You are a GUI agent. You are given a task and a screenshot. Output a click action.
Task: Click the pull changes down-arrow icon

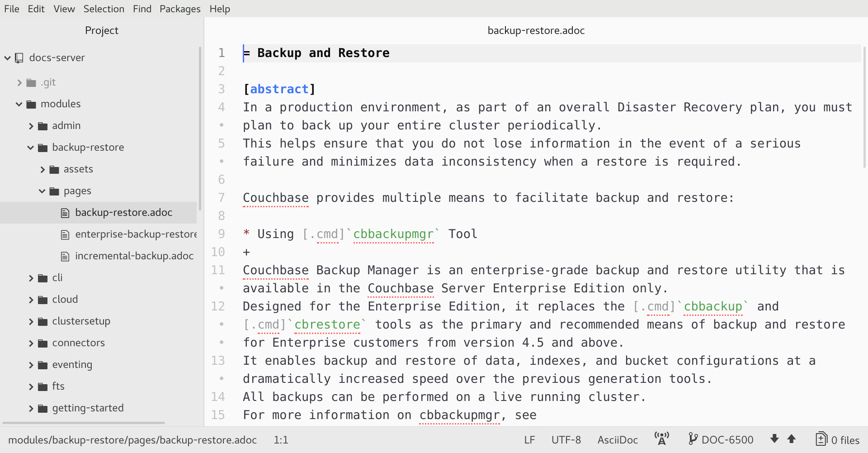(774, 439)
